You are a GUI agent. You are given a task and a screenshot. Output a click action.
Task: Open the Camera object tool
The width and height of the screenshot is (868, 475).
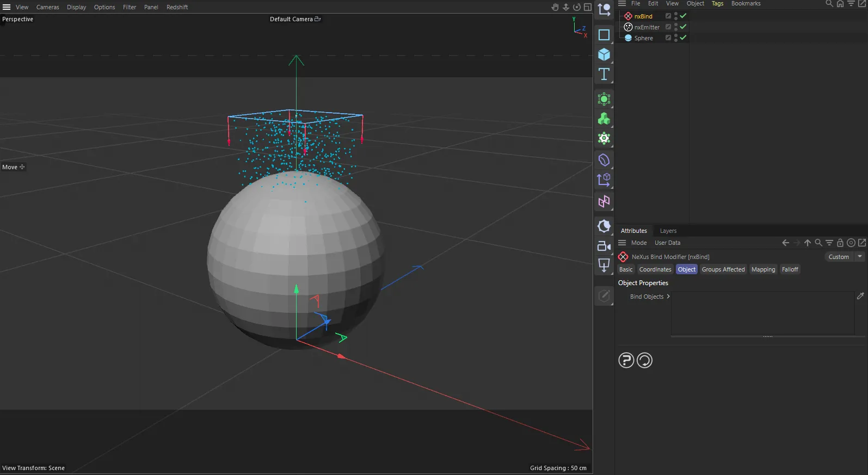[x=604, y=246]
